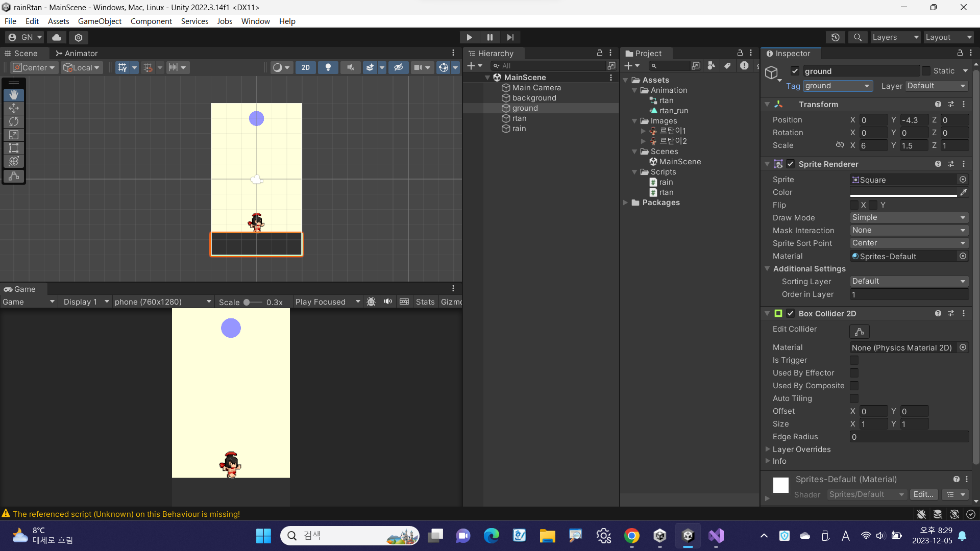Step one frame forward
The height and width of the screenshot is (551, 980).
click(510, 37)
